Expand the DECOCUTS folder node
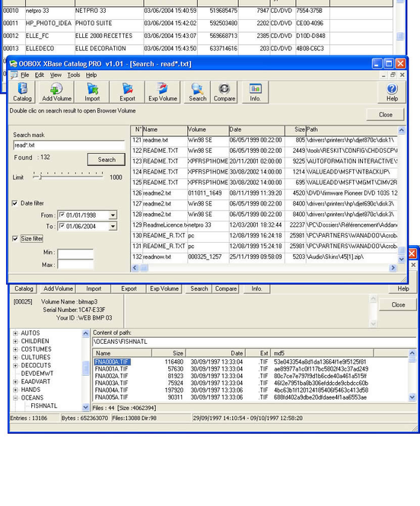Screen dimensions: 420x506 15,365
